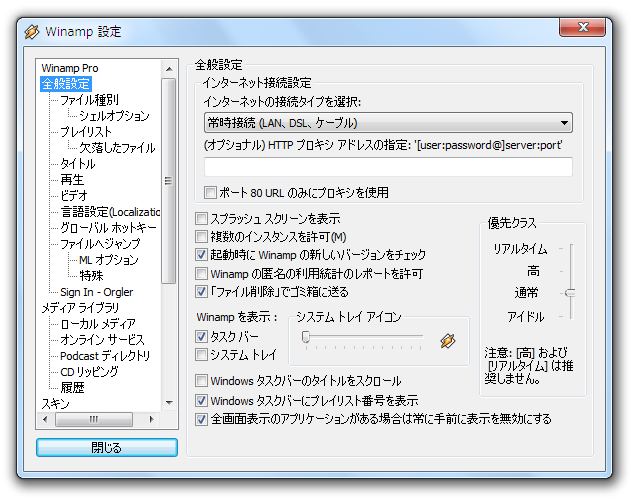Click the tree's horizontal scrollbar thumb
The width and height of the screenshot is (633, 500).
[94, 419]
